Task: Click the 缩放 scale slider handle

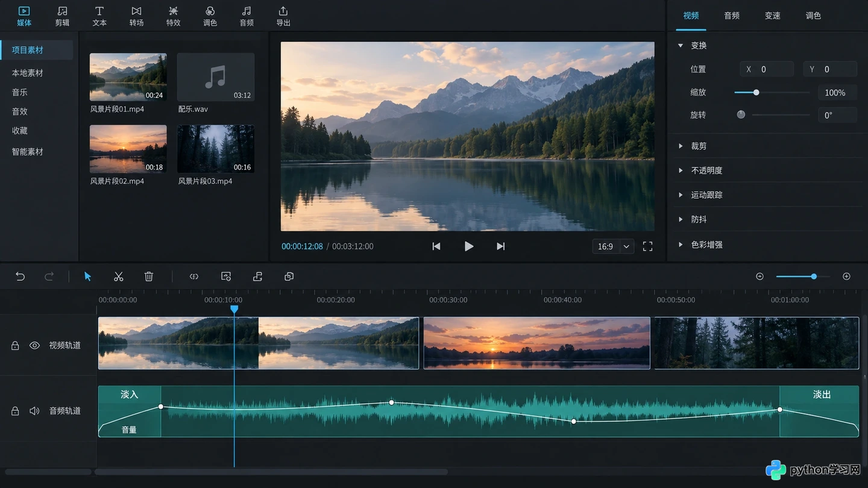Action: coord(756,93)
